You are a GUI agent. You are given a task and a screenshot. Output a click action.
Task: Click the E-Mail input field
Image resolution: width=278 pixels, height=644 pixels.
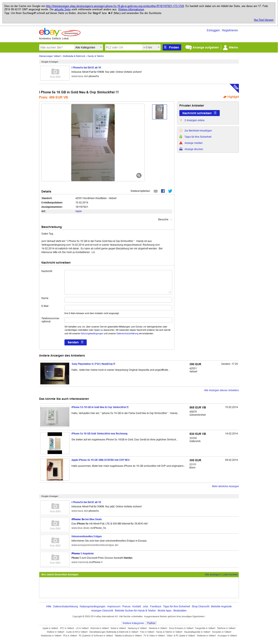click(118, 307)
